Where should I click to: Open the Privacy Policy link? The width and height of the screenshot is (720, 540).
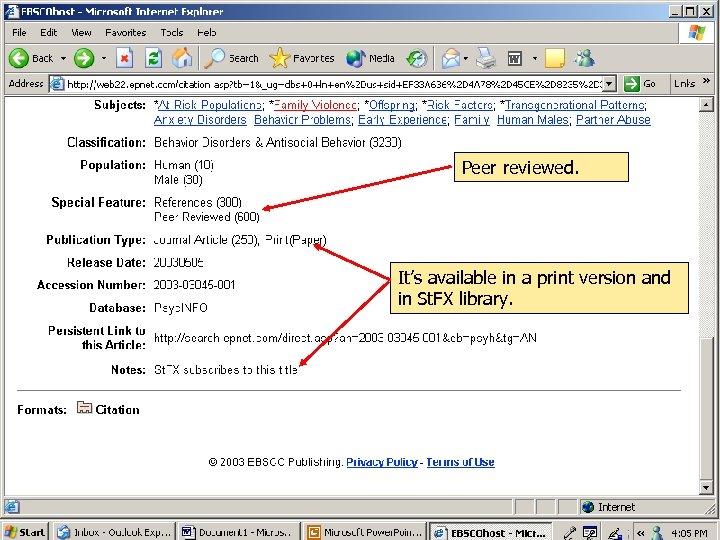tap(382, 462)
